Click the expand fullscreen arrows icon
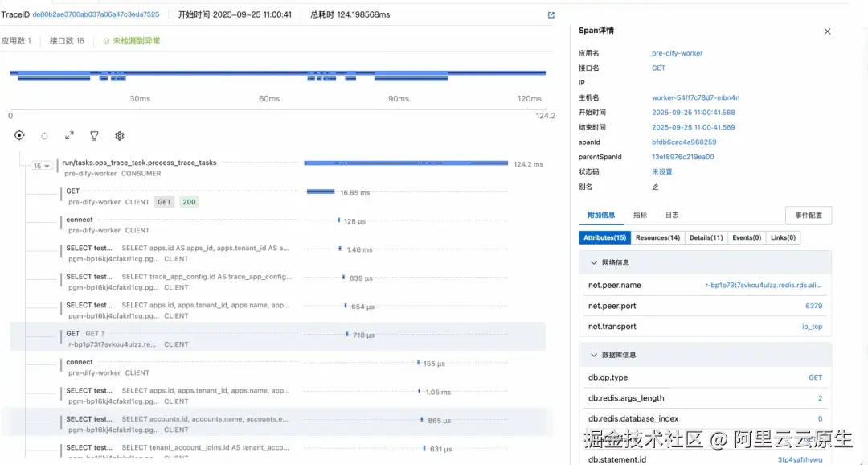The width and height of the screenshot is (868, 465). coord(69,135)
